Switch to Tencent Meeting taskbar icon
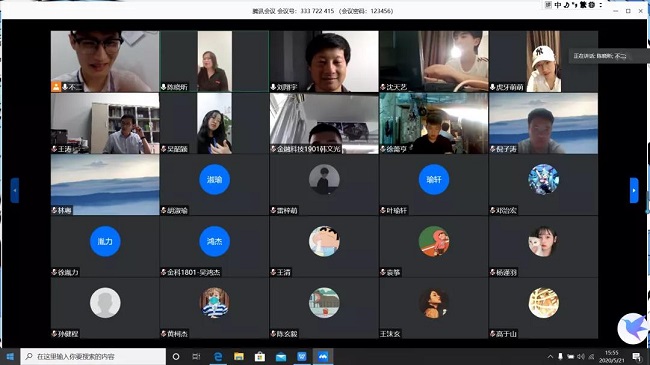The image size is (650, 365). tap(323, 357)
